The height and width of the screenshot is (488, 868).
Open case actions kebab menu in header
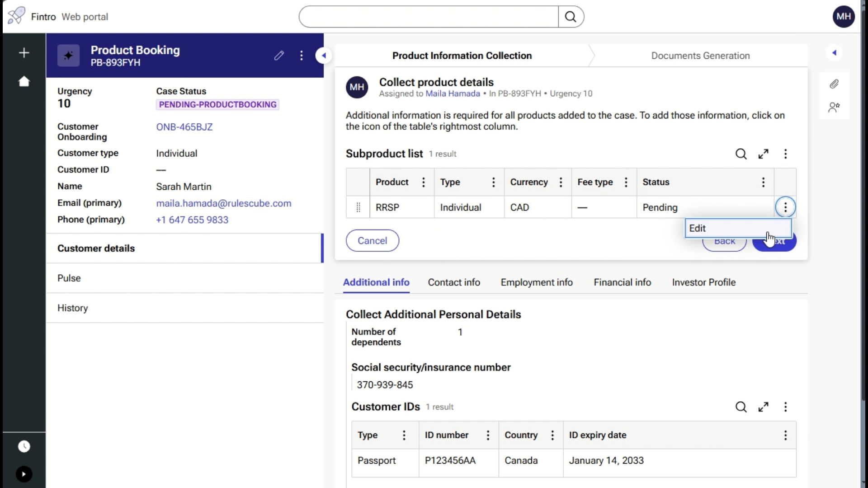point(302,56)
